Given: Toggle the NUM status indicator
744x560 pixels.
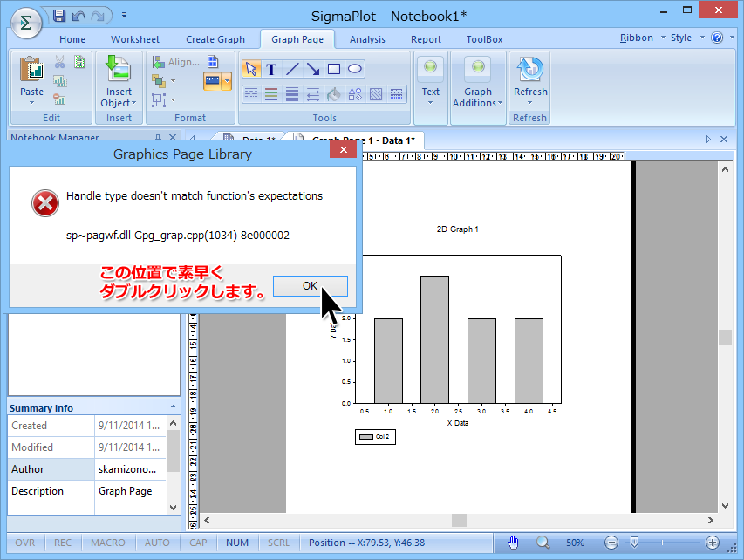Looking at the screenshot, I should 237,543.
